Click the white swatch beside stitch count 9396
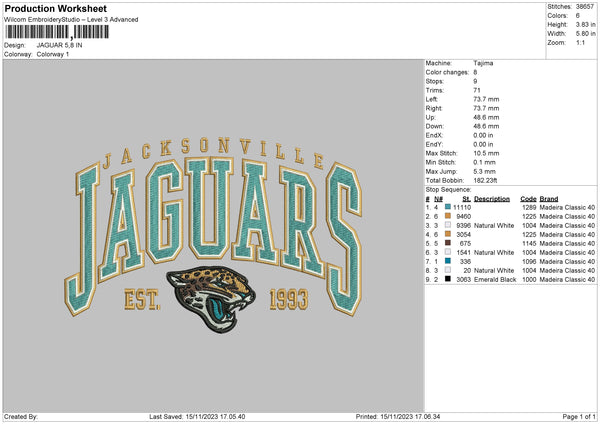The image size is (600, 424). pos(448,225)
